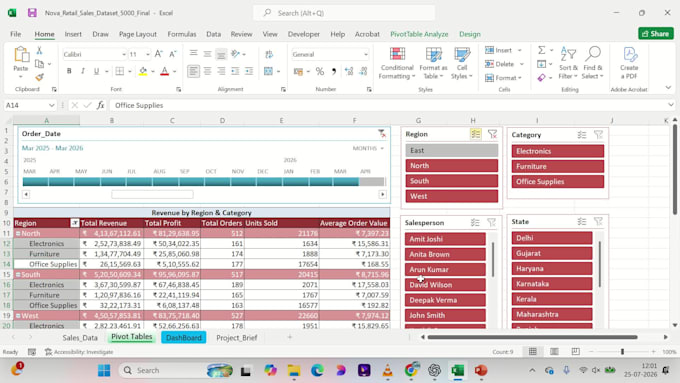This screenshot has height=383, width=680.
Task: Open the Windows Start menu
Action: [x=104, y=370]
